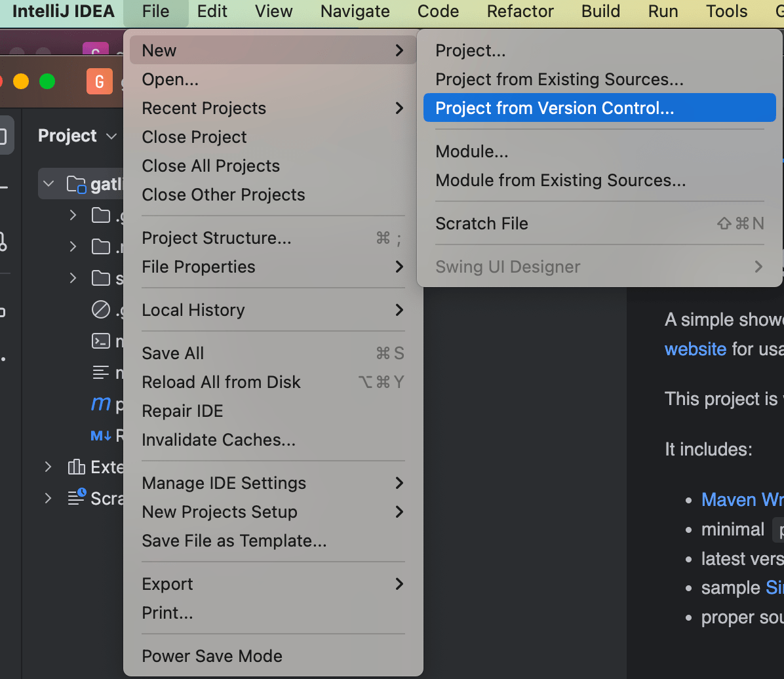Open Recent Projects submenu
This screenshot has width=784, height=679.
coord(204,107)
